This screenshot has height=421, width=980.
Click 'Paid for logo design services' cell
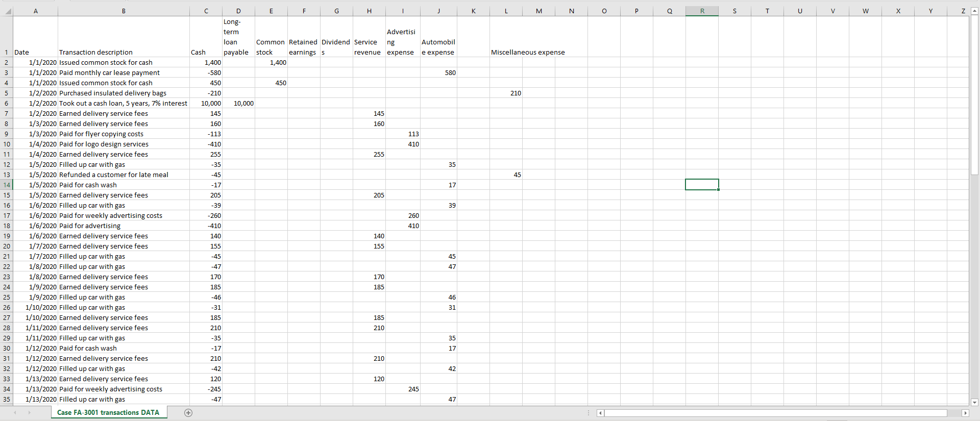pyautogui.click(x=124, y=144)
